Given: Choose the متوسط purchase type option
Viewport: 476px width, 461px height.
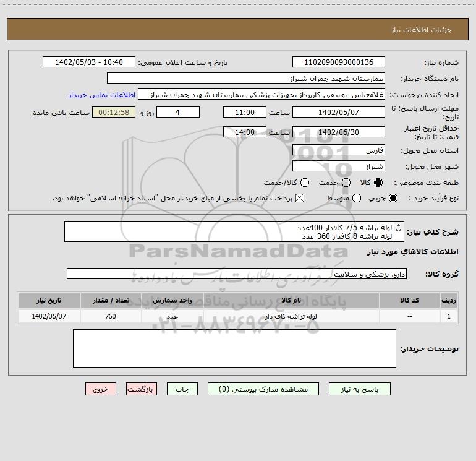Looking at the screenshot, I should coord(357,198).
